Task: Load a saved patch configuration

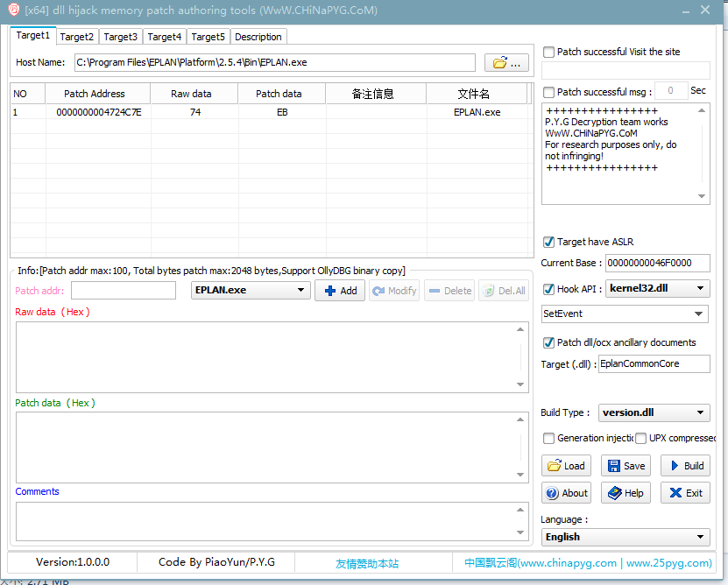Action: coord(566,466)
